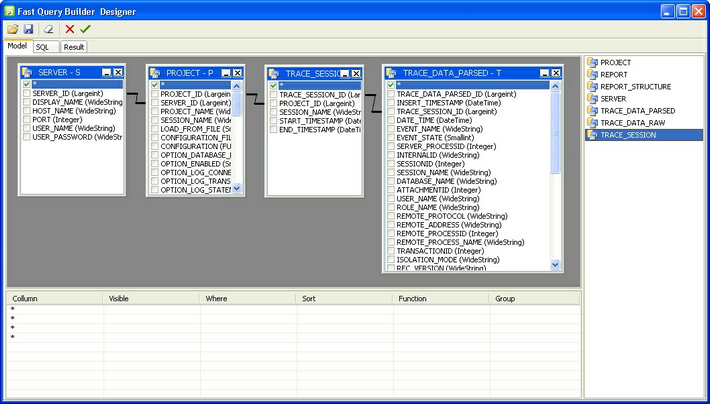Click the green checkmark OK toolbar icon
Screen dimensions: 710x404
point(85,29)
